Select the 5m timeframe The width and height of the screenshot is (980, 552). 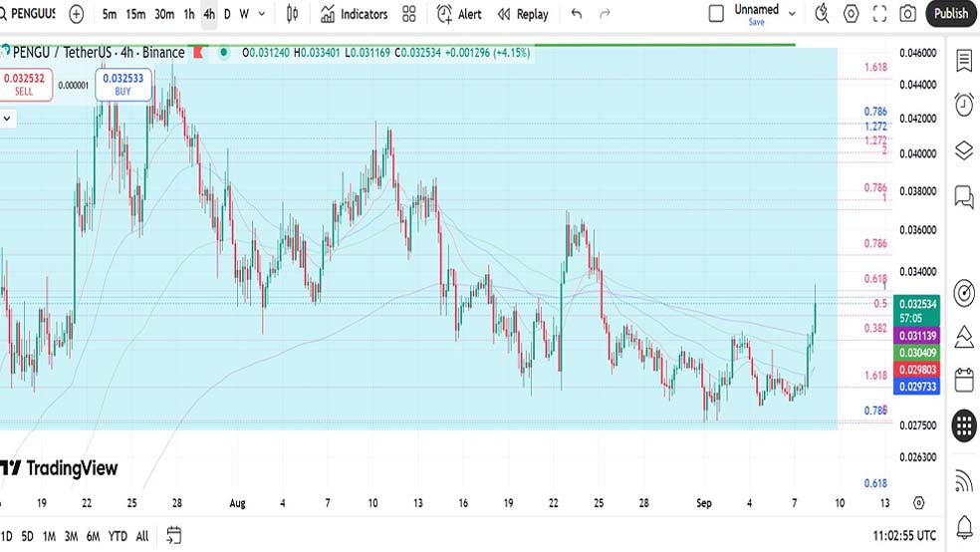click(x=110, y=14)
